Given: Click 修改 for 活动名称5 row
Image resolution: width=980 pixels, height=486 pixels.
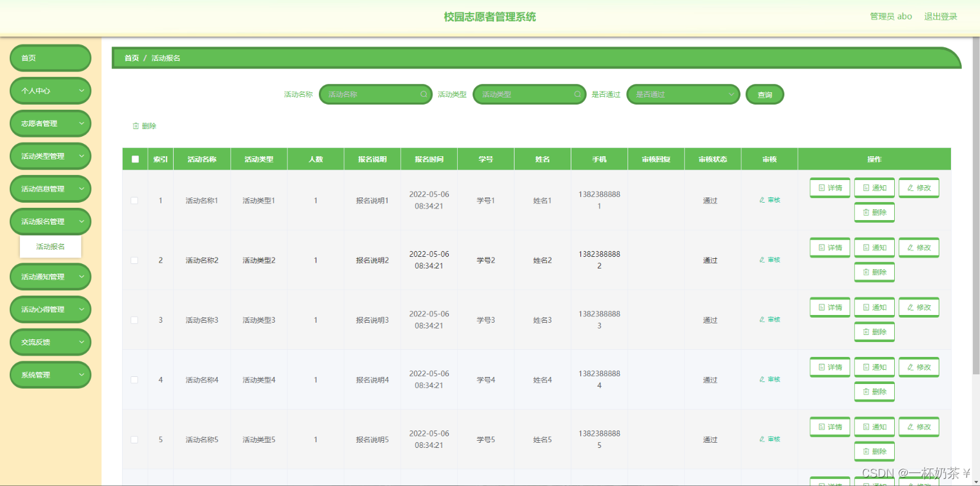Looking at the screenshot, I should click(919, 427).
